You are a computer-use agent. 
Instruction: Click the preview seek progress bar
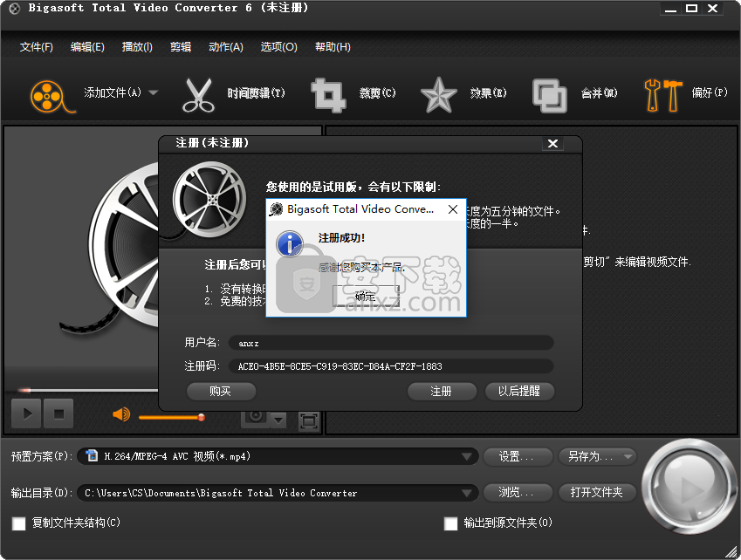88,390
